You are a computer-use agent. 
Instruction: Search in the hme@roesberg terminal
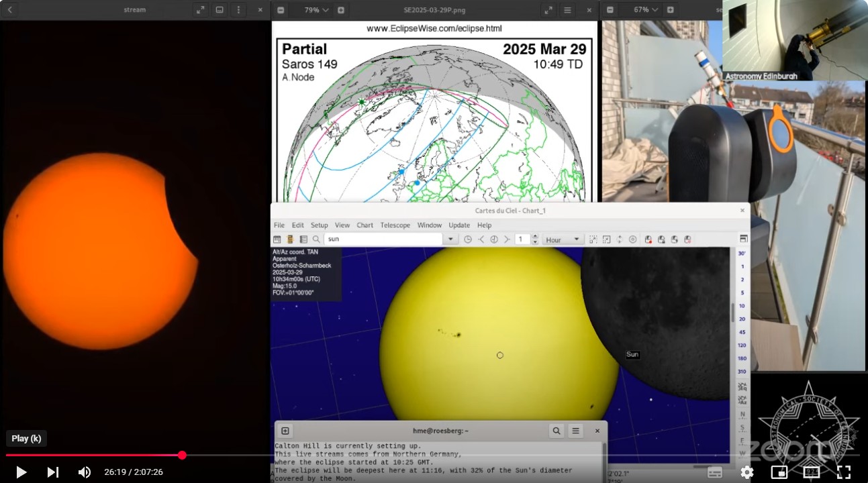(x=557, y=431)
